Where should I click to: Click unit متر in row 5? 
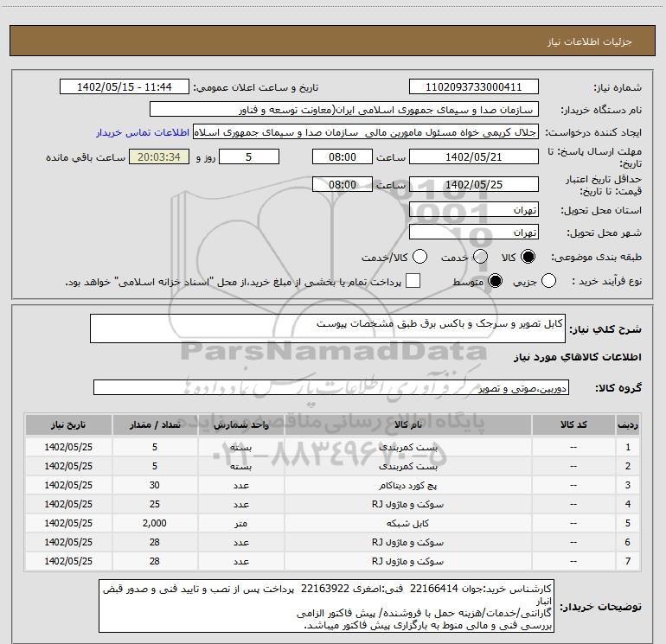tap(240, 524)
